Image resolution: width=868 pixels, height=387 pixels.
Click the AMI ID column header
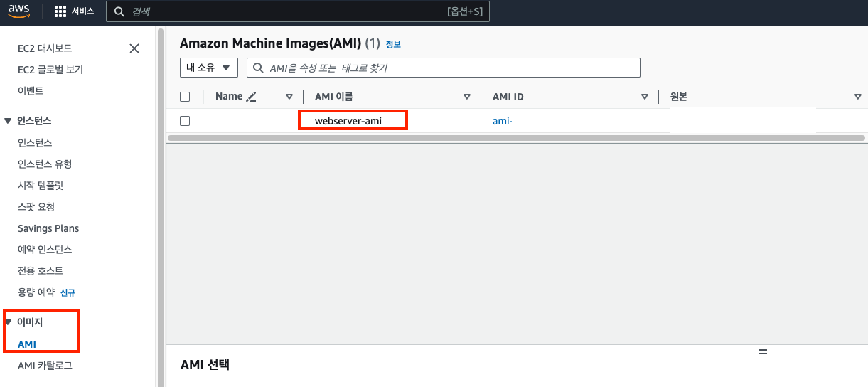(x=508, y=97)
